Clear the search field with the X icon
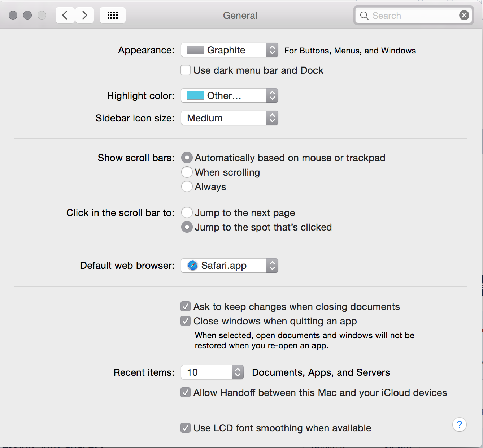 click(464, 15)
